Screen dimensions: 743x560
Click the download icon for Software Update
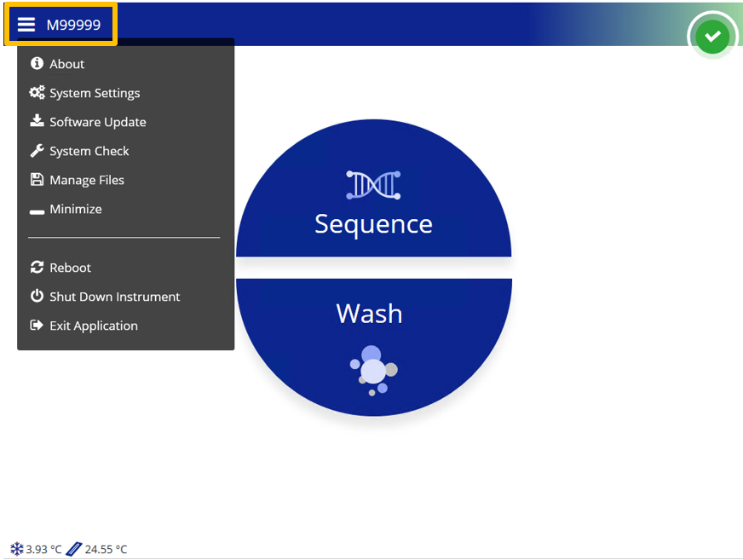click(36, 121)
